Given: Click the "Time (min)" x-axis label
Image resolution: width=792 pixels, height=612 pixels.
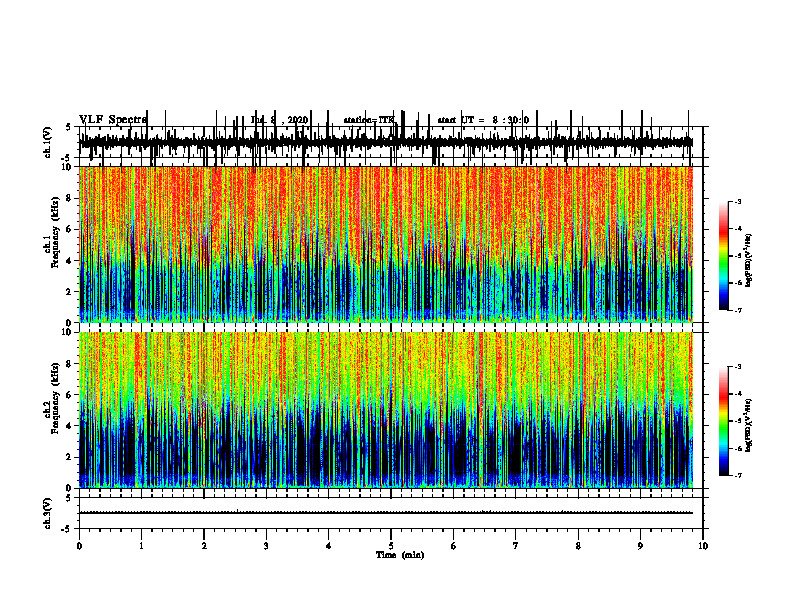Looking at the screenshot, I should coord(400,555).
